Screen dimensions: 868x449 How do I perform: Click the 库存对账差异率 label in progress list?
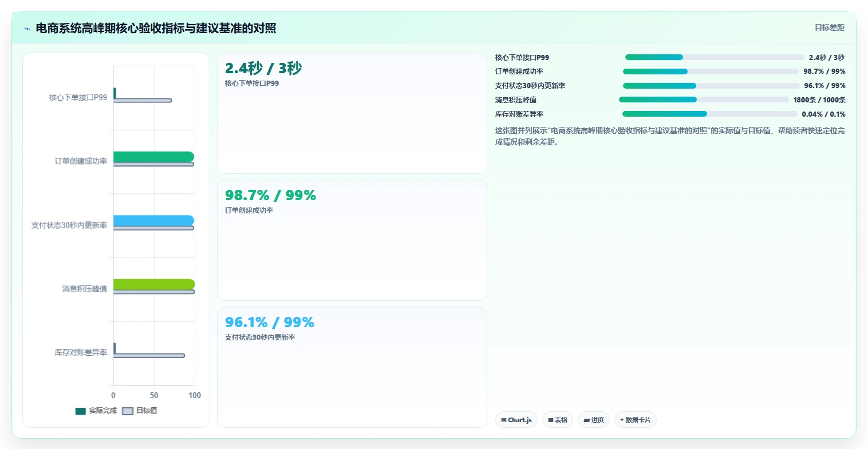click(519, 114)
